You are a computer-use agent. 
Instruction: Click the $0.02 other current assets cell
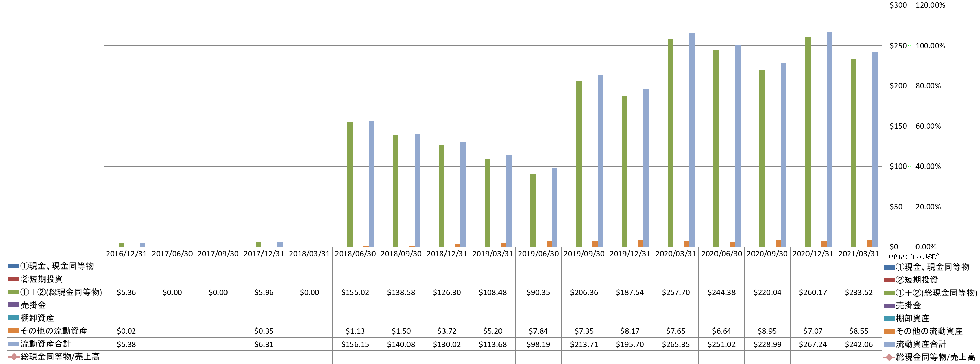point(126,331)
